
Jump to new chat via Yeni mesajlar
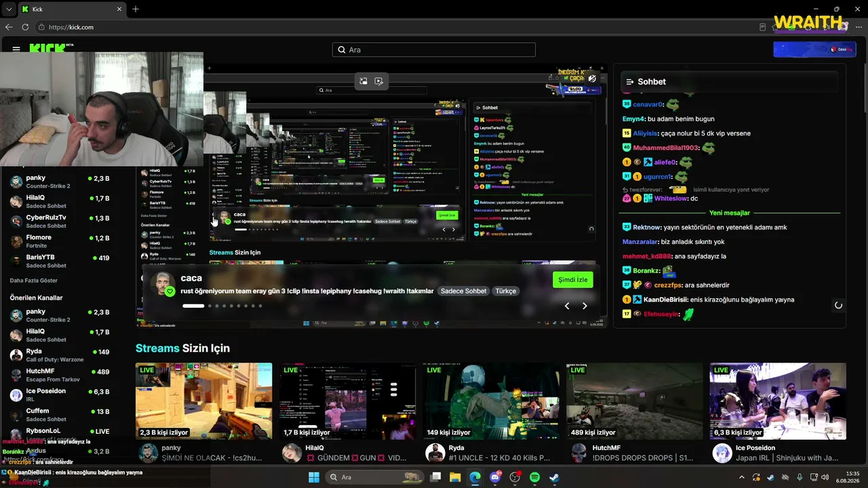pyautogui.click(x=730, y=213)
